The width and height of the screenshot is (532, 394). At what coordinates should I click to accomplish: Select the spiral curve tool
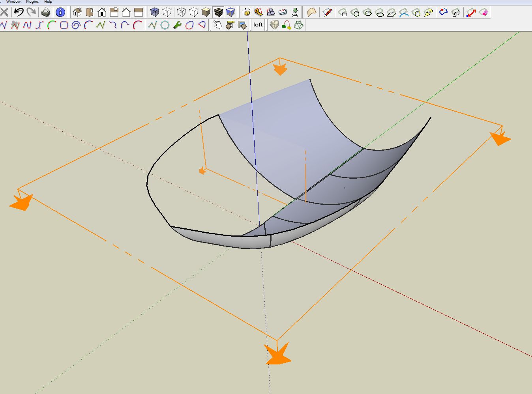[x=76, y=25]
